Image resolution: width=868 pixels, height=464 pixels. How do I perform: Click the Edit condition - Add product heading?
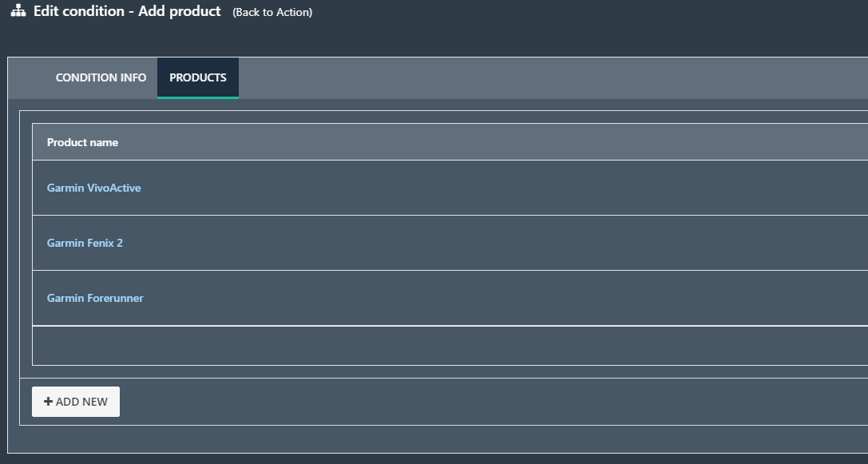(127, 11)
